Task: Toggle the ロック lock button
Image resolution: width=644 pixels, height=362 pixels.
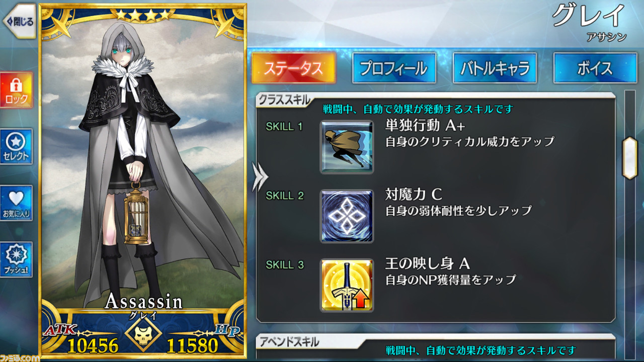Action: (x=17, y=90)
